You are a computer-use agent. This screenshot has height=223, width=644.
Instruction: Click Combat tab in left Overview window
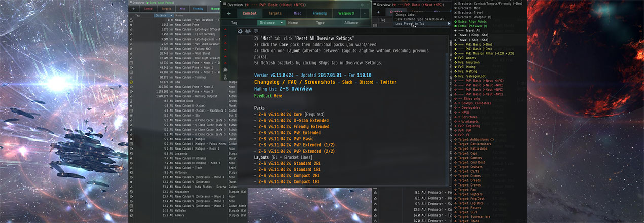pyautogui.click(x=149, y=9)
